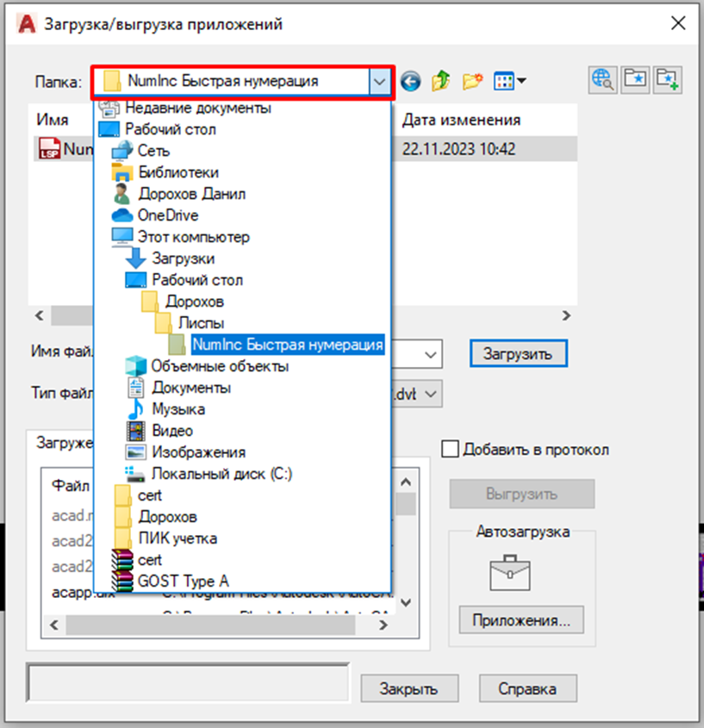This screenshot has width=704, height=728.
Task: Select Библиотеки in the folder list
Action: (178, 172)
